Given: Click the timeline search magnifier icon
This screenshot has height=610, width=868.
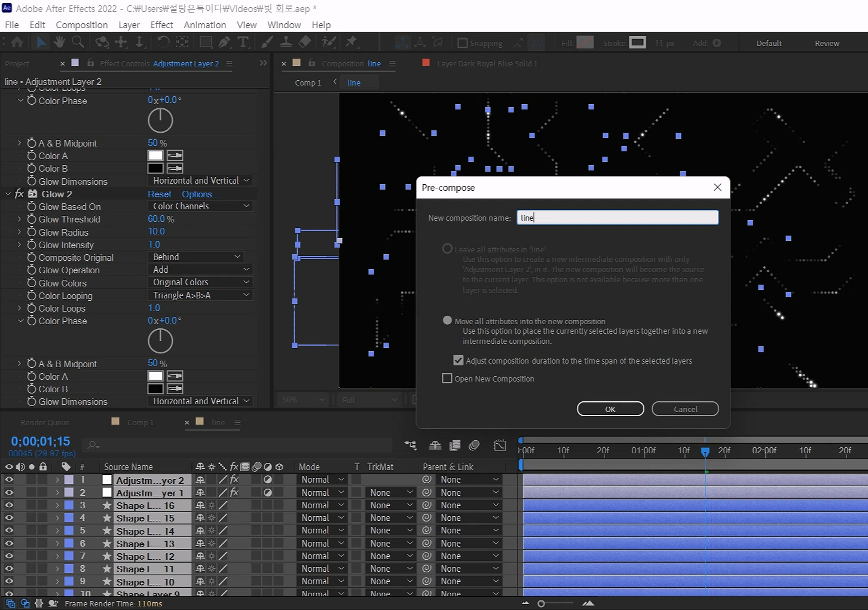Looking at the screenshot, I should tap(93, 445).
